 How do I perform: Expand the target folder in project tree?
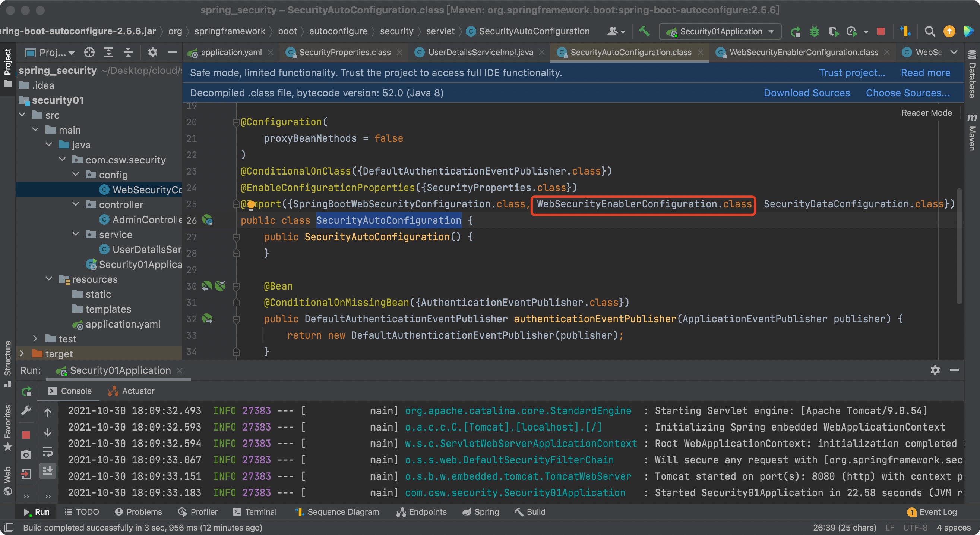pos(22,353)
